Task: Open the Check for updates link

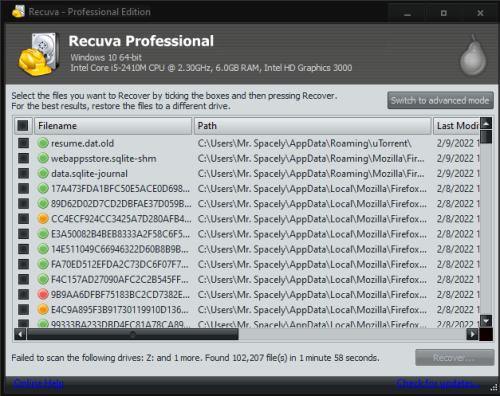Action: (438, 383)
